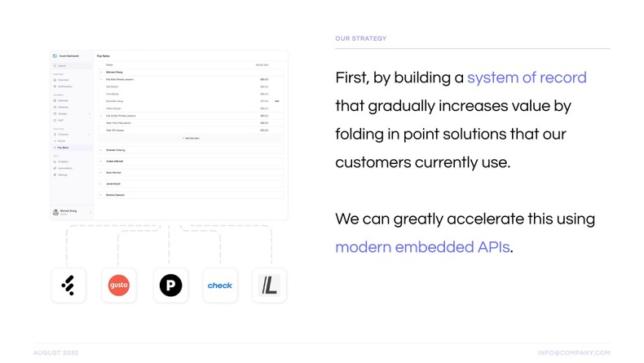Select Pay Rates in the sidebar
Image resolution: width=644 pixels, height=363 pixels.
click(63, 148)
